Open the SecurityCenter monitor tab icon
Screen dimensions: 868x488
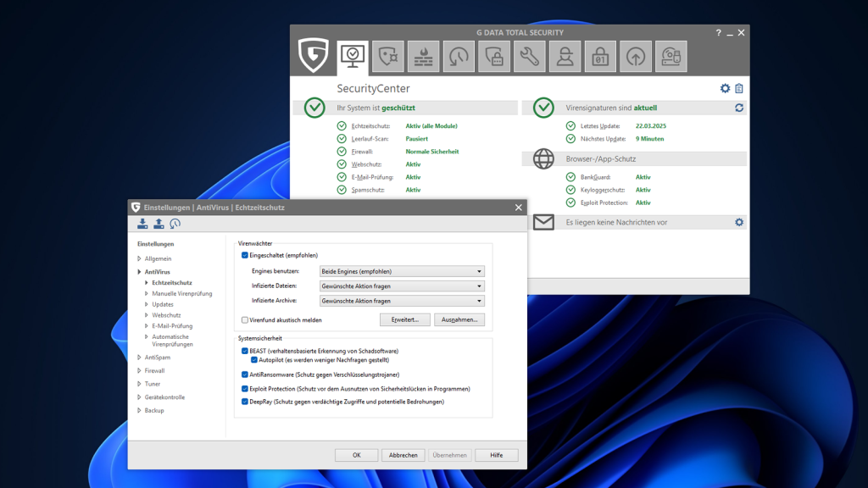353,57
